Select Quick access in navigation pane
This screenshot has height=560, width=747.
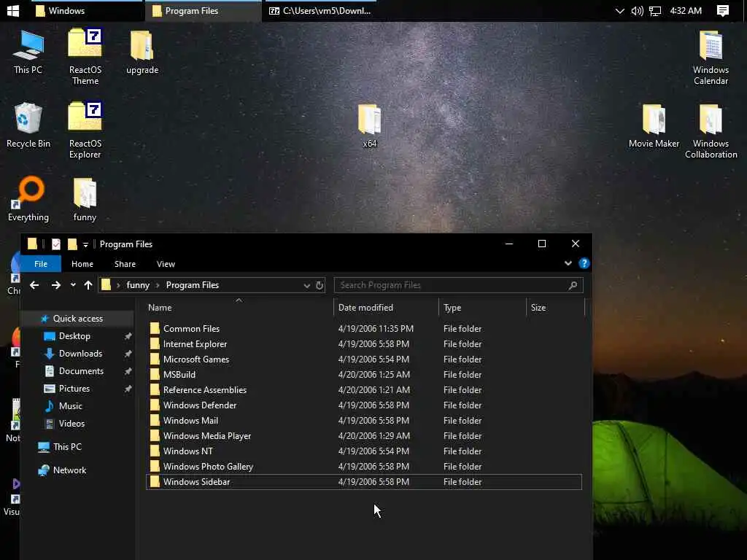point(77,319)
